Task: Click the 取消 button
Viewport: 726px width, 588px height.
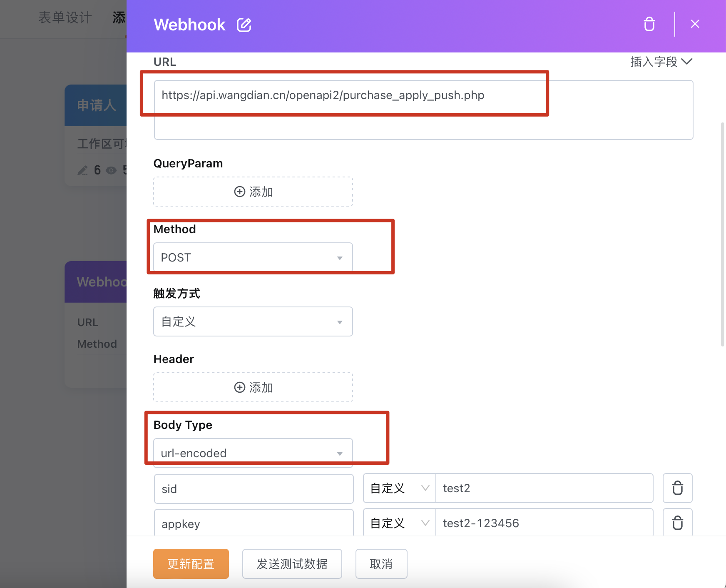Action: tap(381, 564)
